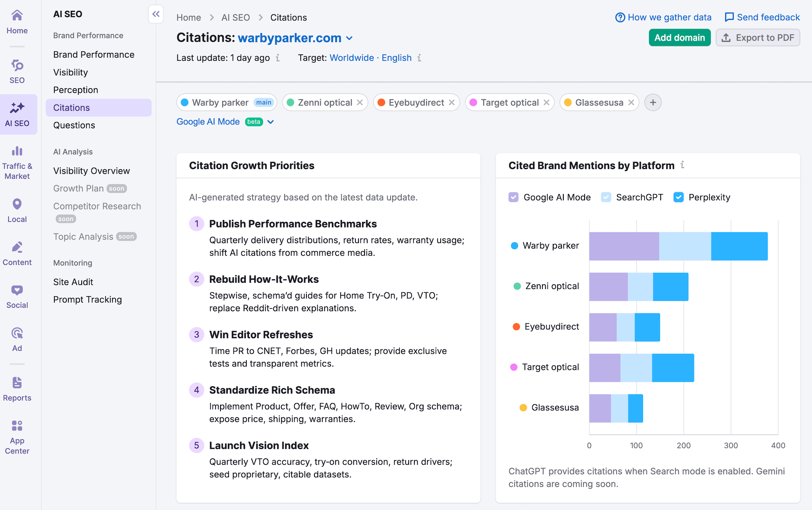
Task: Open the Send feedback link
Action: click(x=768, y=17)
